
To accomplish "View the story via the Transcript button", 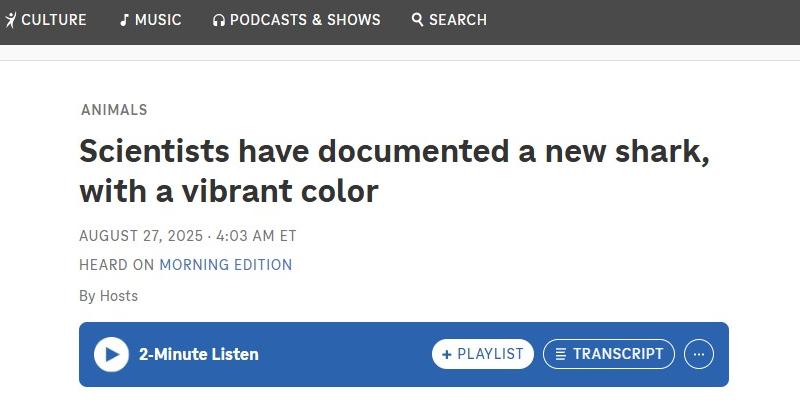I will click(609, 354).
